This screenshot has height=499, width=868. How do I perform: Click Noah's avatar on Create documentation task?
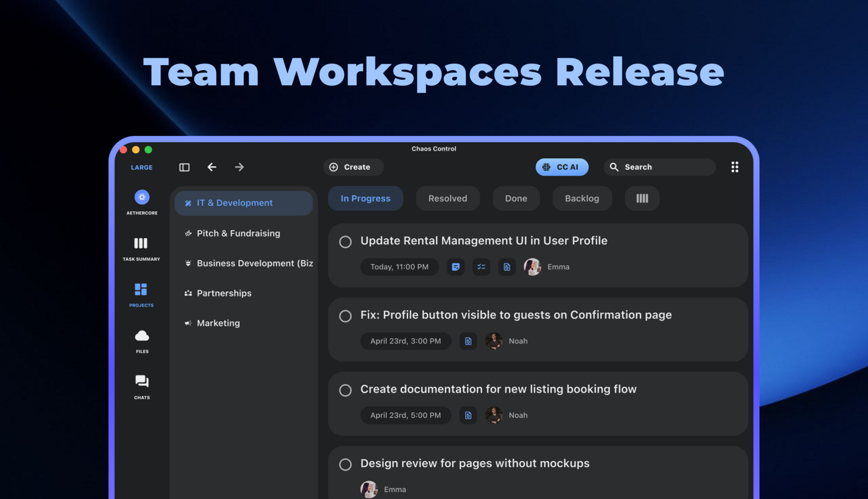[494, 415]
